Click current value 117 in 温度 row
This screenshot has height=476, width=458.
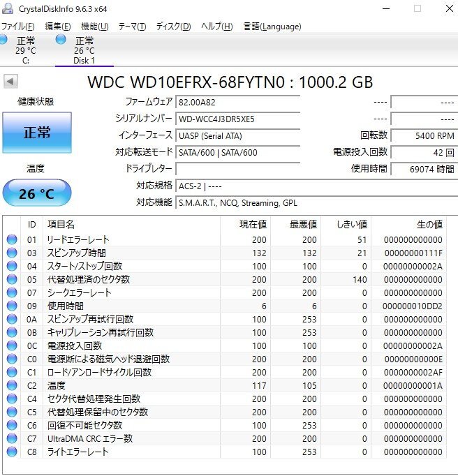pyautogui.click(x=259, y=385)
